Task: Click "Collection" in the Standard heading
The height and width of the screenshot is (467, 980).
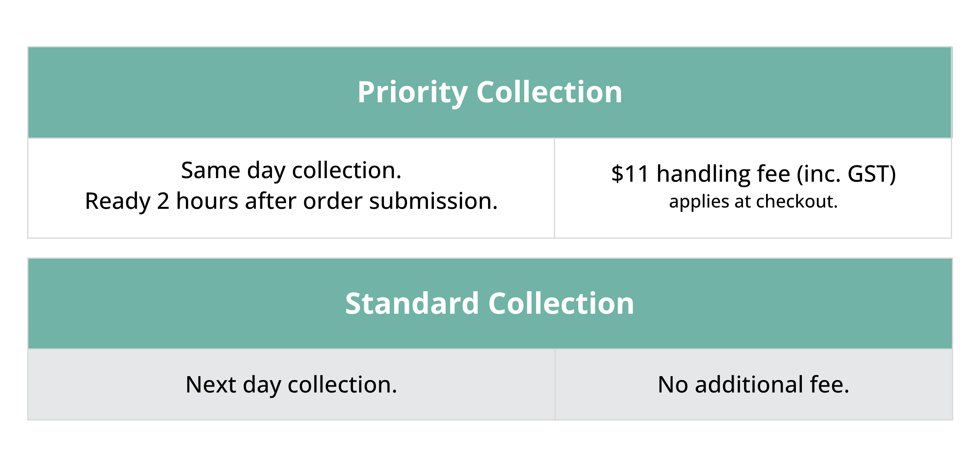Action: [x=561, y=303]
